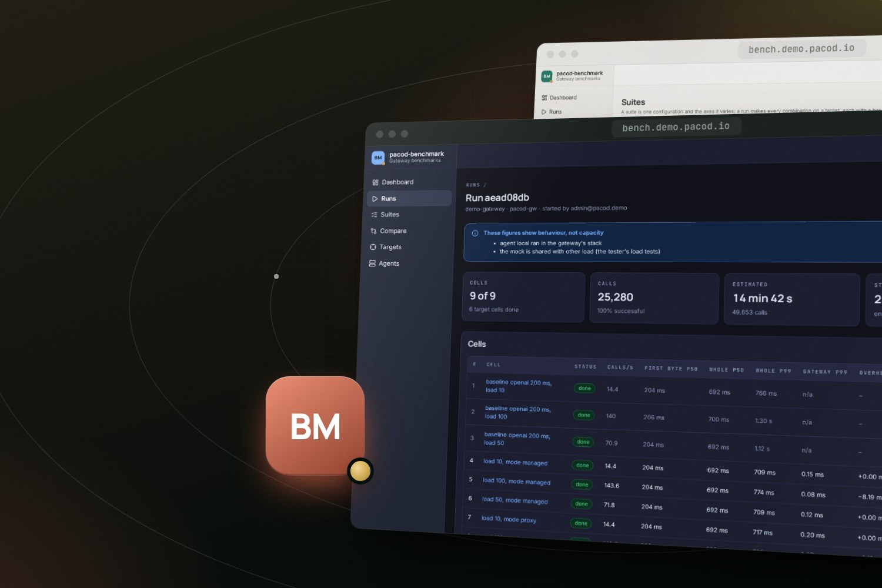
Task: Click the "25,280" calls value
Action: (x=616, y=298)
